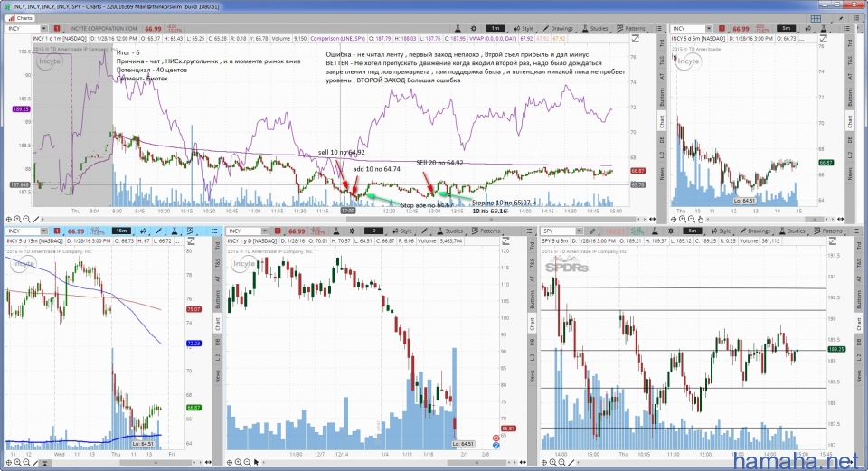The height and width of the screenshot is (471, 868).
Task: Click crosshair pan icon below top-left chart
Action: (x=9, y=219)
